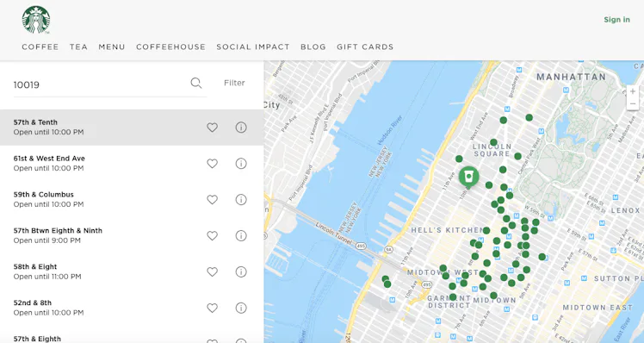
Task: Select the 57th & Eighth listing
Action: pyautogui.click(x=132, y=334)
